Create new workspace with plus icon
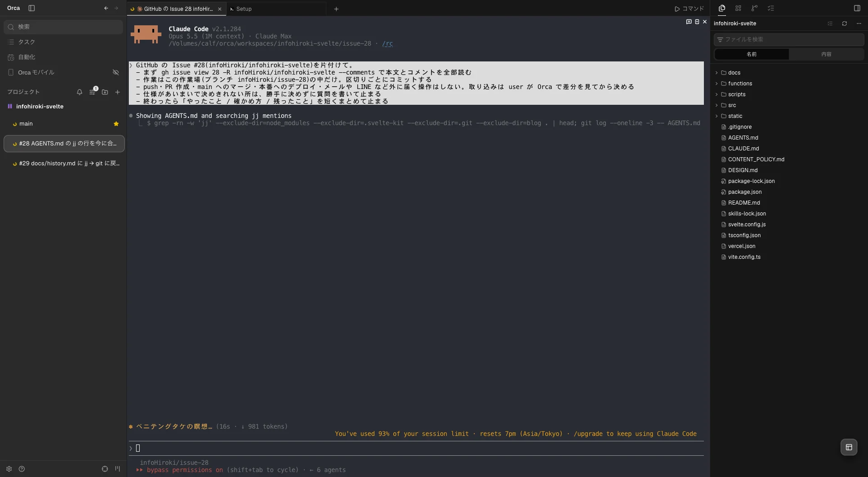Viewport: 868px width, 477px height. 118,92
